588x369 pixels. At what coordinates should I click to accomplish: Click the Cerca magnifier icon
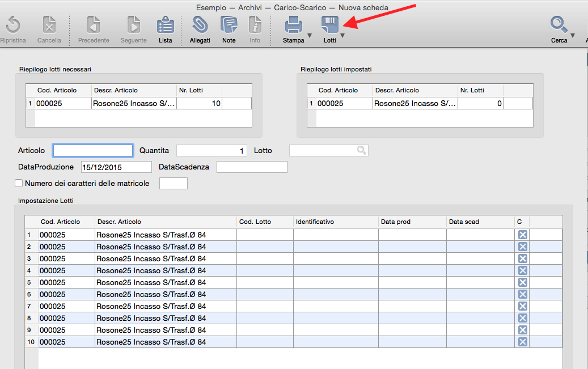coord(559,25)
